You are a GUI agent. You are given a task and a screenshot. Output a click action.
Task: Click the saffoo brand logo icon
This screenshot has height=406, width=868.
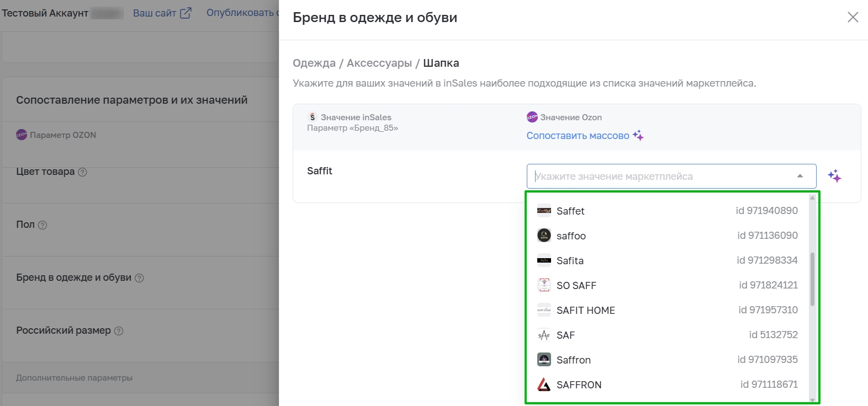[544, 236]
